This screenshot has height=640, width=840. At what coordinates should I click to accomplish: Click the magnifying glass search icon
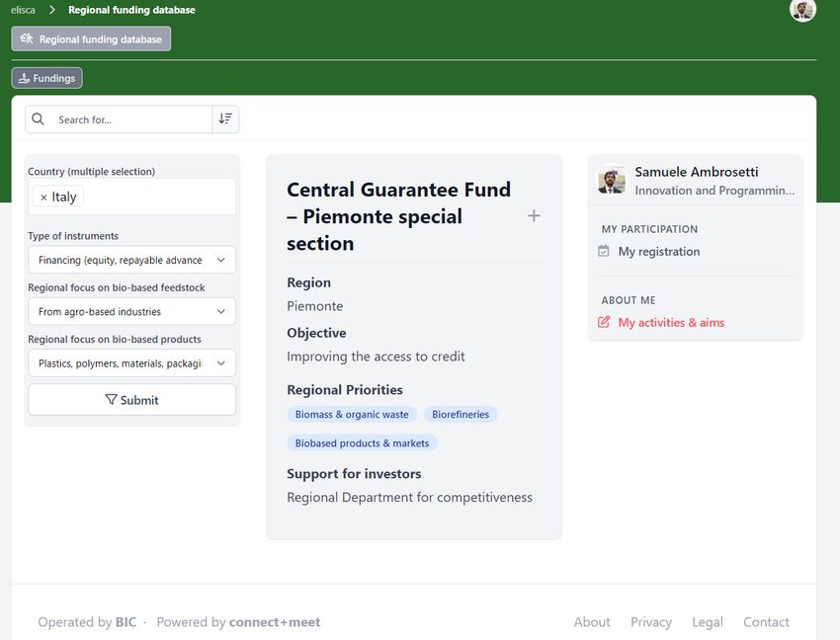38,119
